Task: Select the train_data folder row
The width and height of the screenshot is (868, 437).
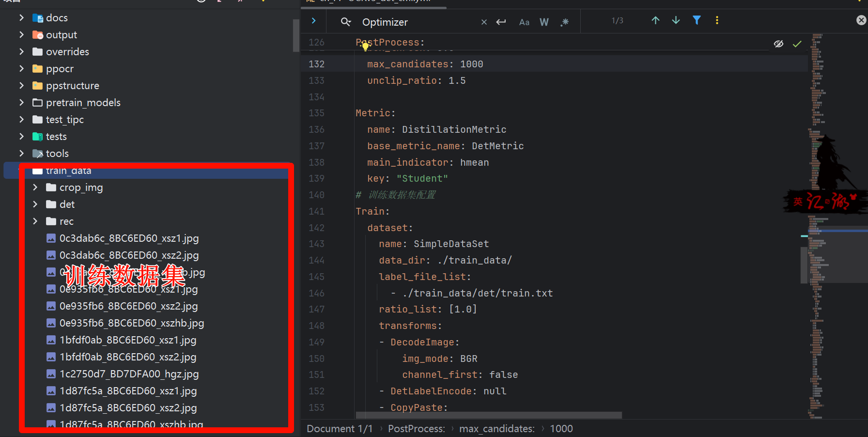Action: point(148,171)
